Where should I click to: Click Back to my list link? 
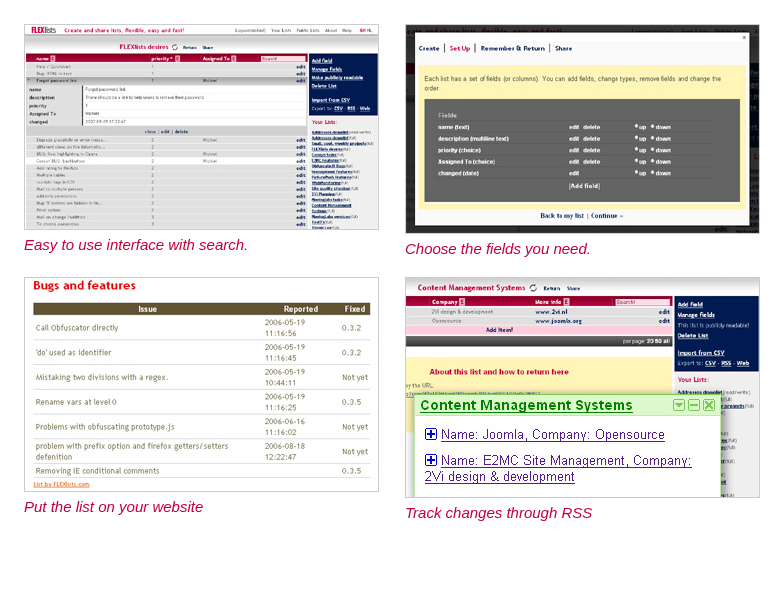click(x=562, y=215)
